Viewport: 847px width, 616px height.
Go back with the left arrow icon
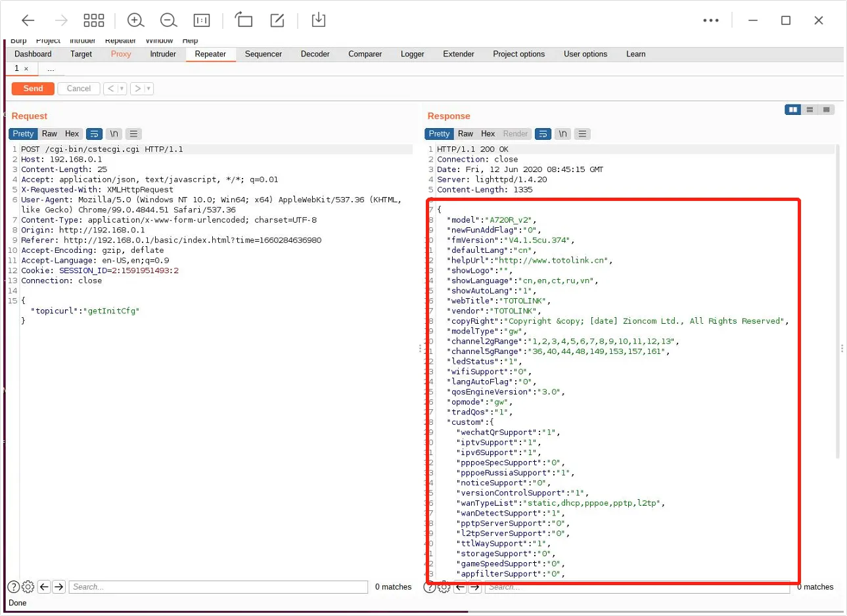[x=28, y=20]
